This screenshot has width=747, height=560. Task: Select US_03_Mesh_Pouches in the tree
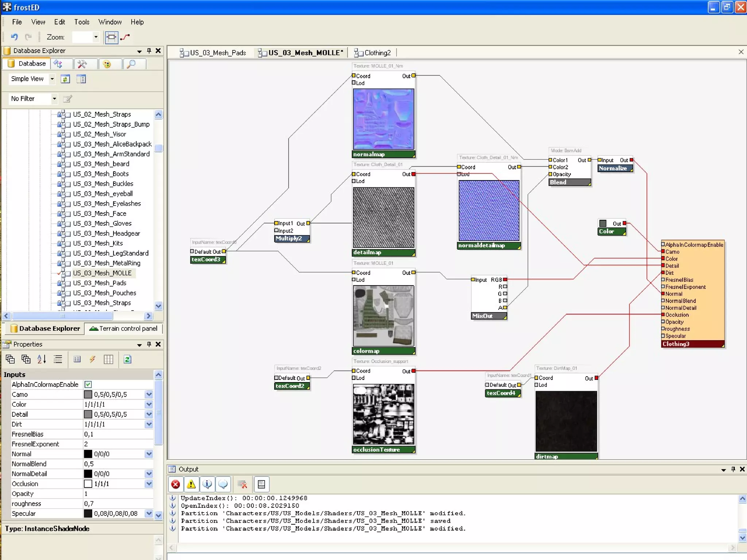(104, 293)
